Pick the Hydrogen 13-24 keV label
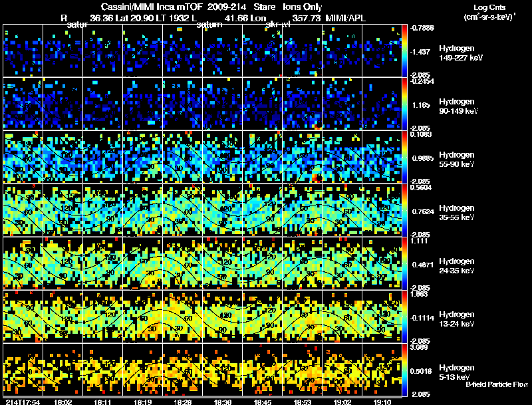Viewport: 532px width, 405px height. point(457,319)
